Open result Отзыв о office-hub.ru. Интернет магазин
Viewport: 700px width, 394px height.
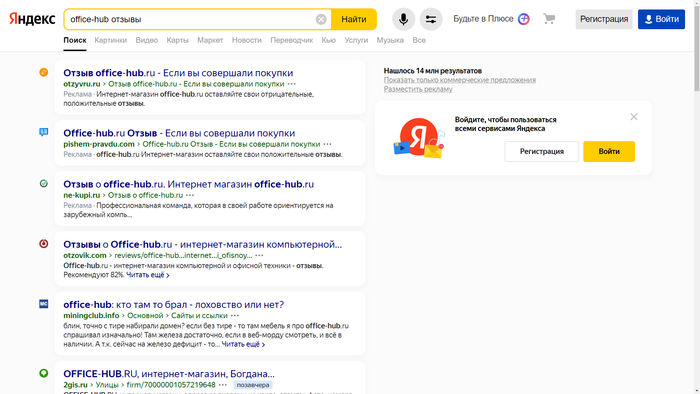188,184
